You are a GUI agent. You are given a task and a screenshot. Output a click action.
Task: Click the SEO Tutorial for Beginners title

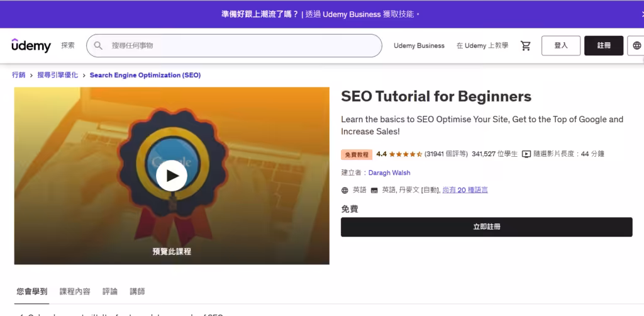click(x=436, y=96)
